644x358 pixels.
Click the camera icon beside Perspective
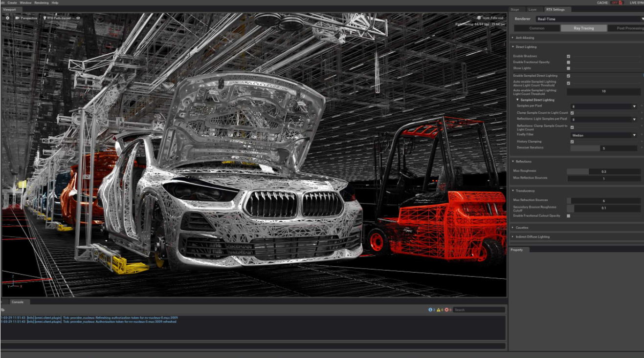(x=17, y=18)
